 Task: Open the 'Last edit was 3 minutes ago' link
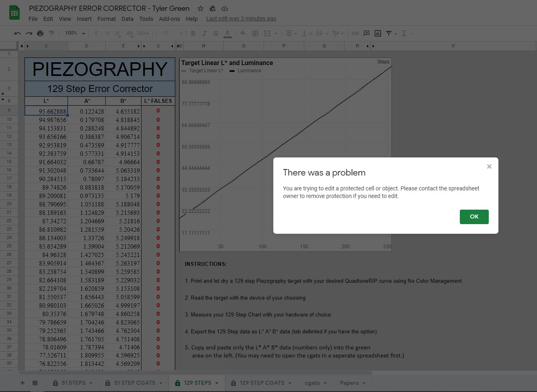(x=241, y=18)
